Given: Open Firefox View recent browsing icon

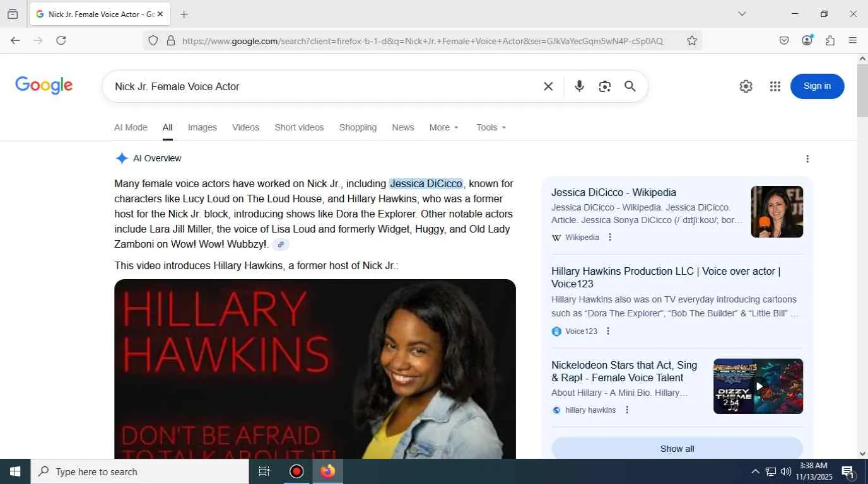Looking at the screenshot, I should (x=13, y=14).
